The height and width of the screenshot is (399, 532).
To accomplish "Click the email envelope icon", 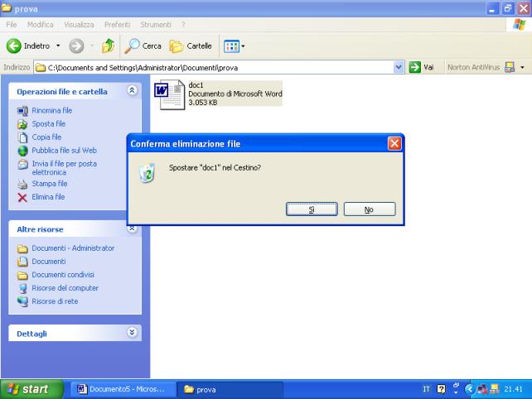I will pyautogui.click(x=22, y=165).
